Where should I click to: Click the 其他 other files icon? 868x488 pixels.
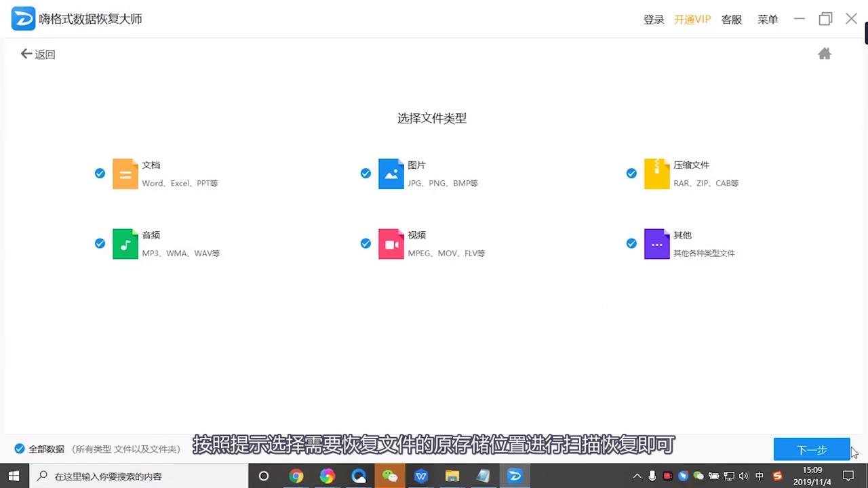pos(657,244)
